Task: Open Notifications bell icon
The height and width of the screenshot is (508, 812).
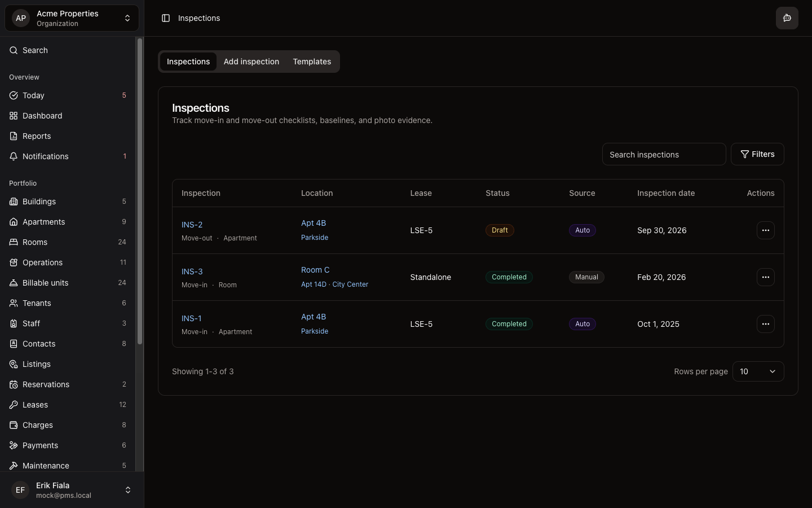Action: tap(14, 156)
